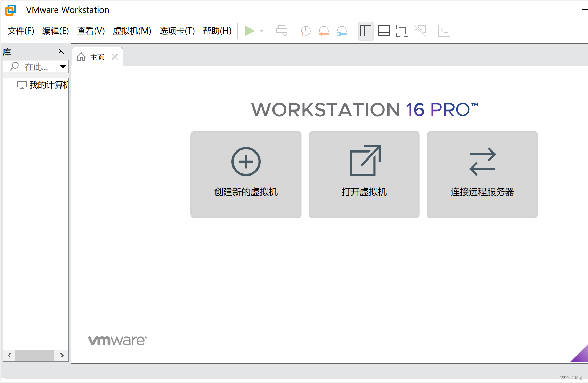Click the VMware logo at the bottom

point(117,340)
